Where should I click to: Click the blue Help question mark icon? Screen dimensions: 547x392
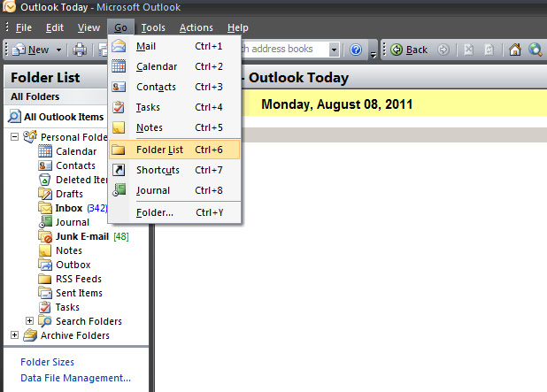point(356,50)
